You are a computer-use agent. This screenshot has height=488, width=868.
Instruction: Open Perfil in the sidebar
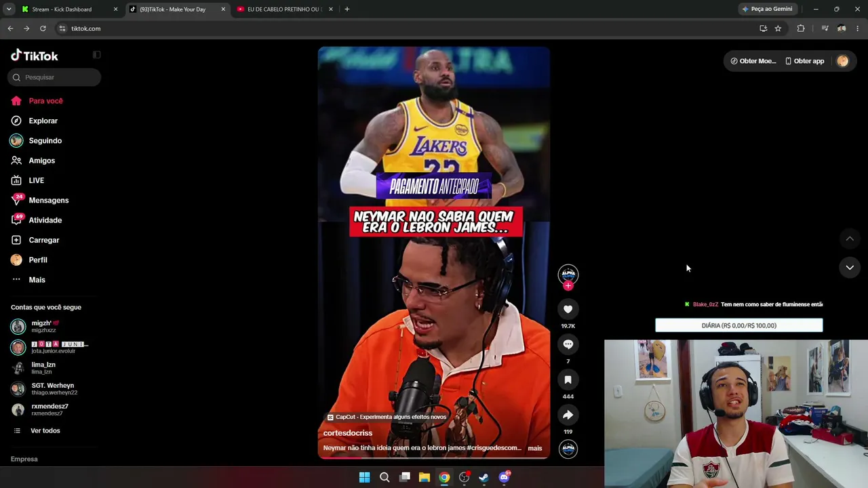29,260
